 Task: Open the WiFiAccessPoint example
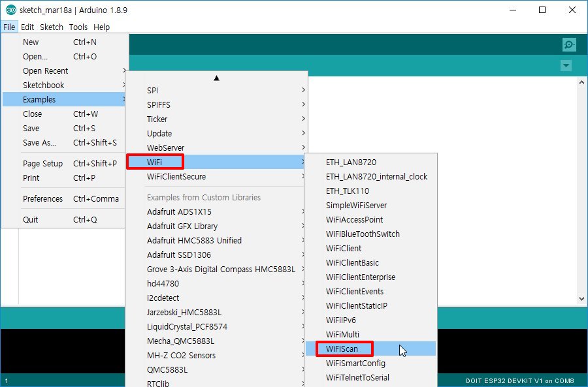pyautogui.click(x=370, y=219)
